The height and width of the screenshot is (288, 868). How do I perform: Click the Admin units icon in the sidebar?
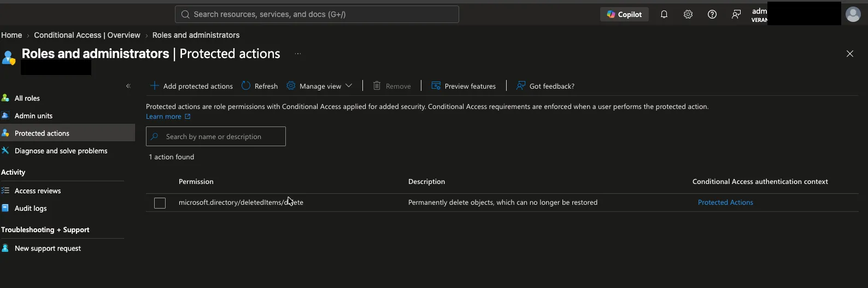5,116
